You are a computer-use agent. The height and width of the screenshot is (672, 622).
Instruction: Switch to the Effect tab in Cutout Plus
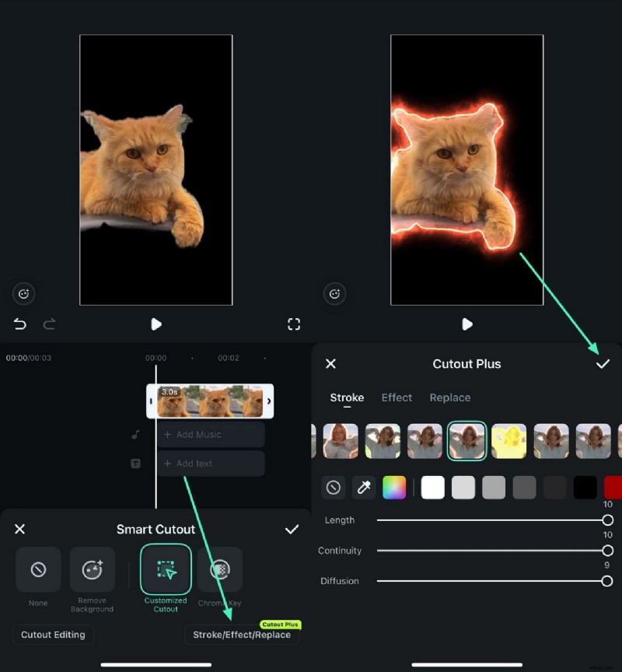(x=397, y=397)
